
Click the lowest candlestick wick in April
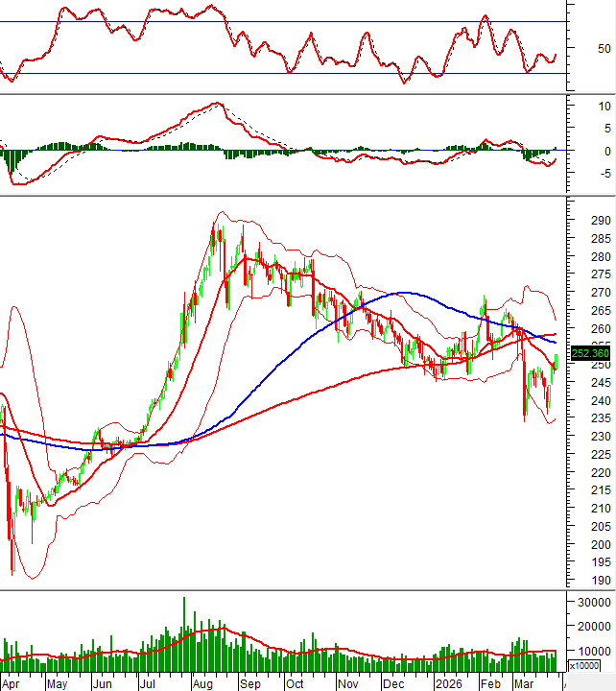coord(12,572)
